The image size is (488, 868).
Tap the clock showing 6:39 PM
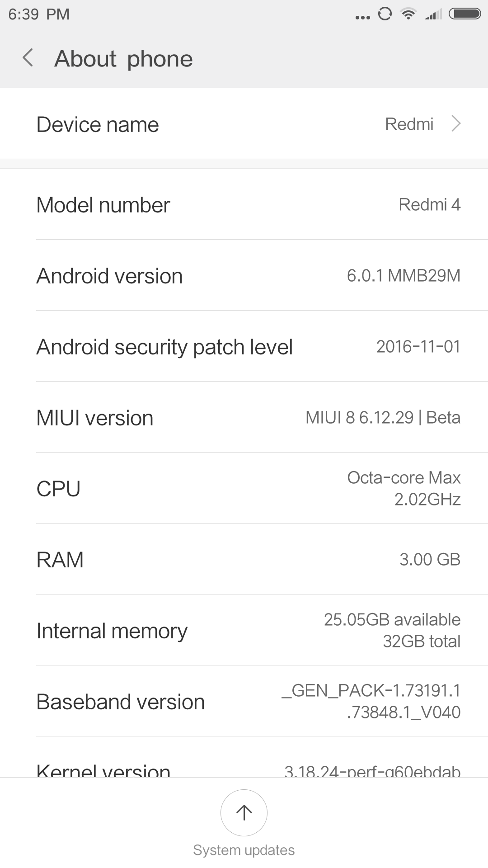click(39, 14)
